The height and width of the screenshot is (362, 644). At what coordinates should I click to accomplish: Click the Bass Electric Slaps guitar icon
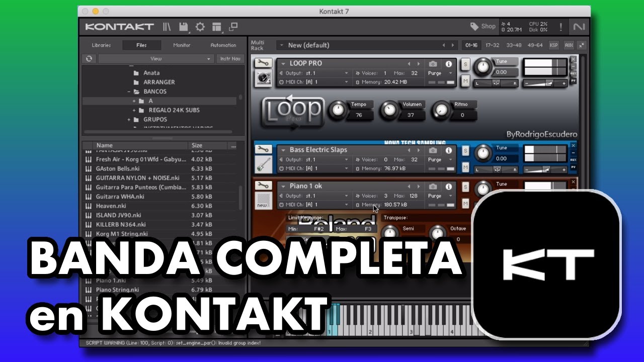262,164
